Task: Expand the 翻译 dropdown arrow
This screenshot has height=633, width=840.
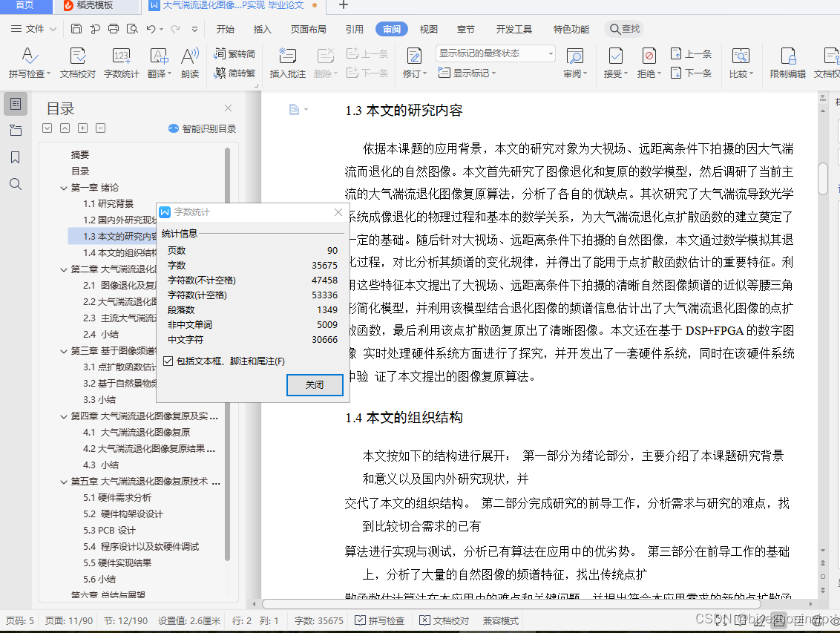Action: [x=171, y=73]
